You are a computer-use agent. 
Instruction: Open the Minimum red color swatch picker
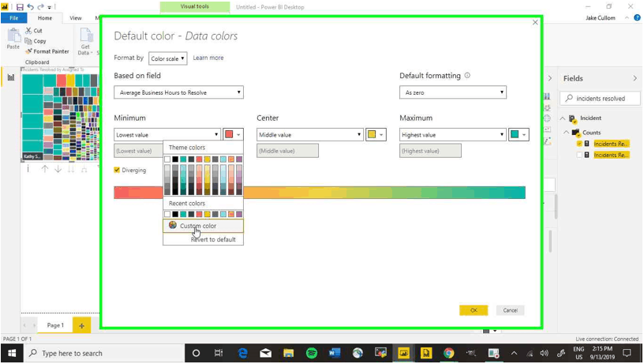click(x=233, y=134)
